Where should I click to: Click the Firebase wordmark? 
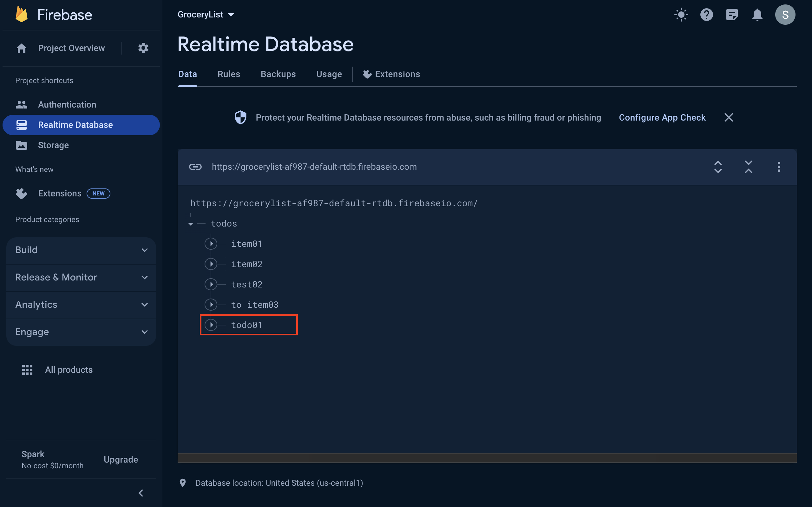pyautogui.click(x=65, y=15)
